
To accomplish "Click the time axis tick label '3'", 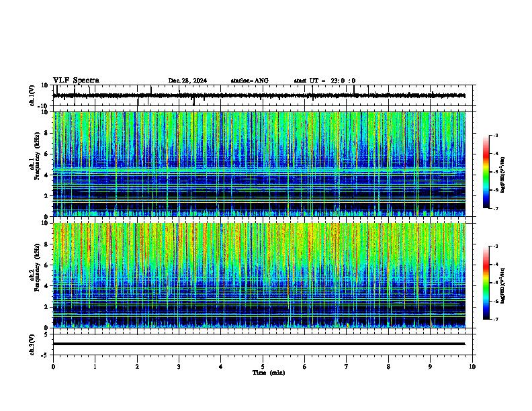I will (179, 367).
